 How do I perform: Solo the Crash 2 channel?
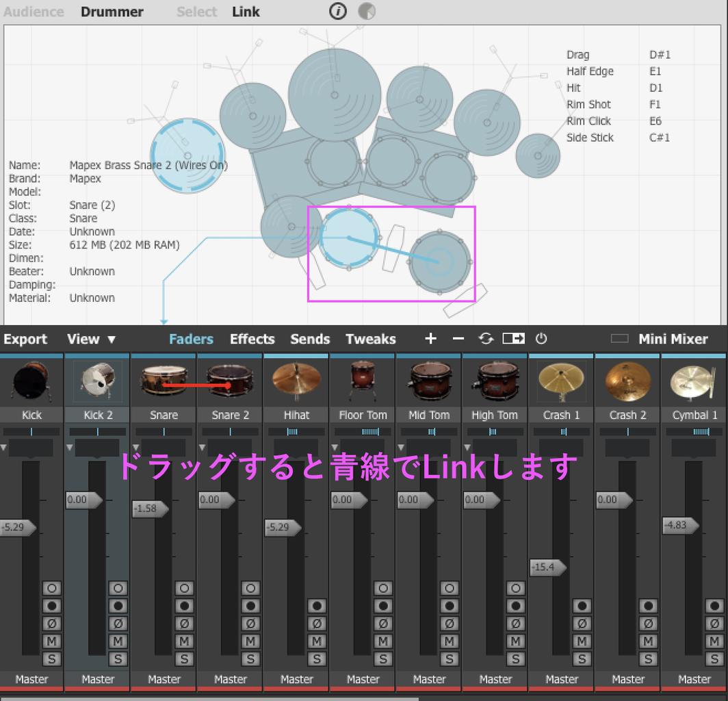[648, 659]
